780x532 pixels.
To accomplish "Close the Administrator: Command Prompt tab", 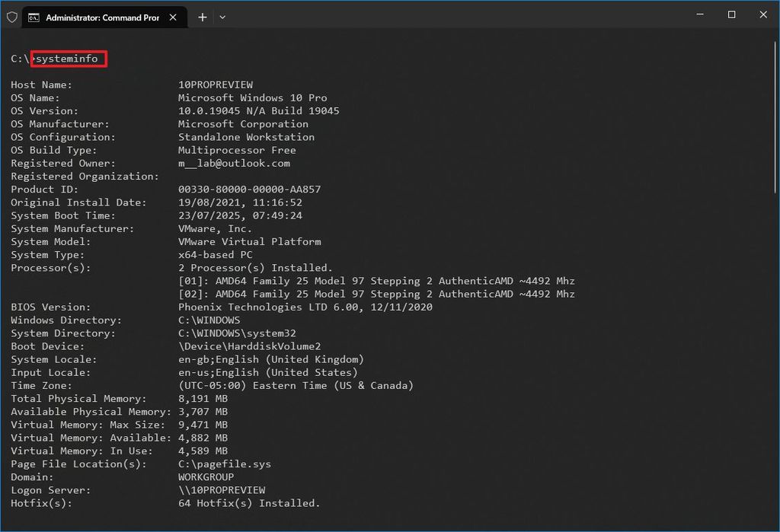I will (172, 16).
